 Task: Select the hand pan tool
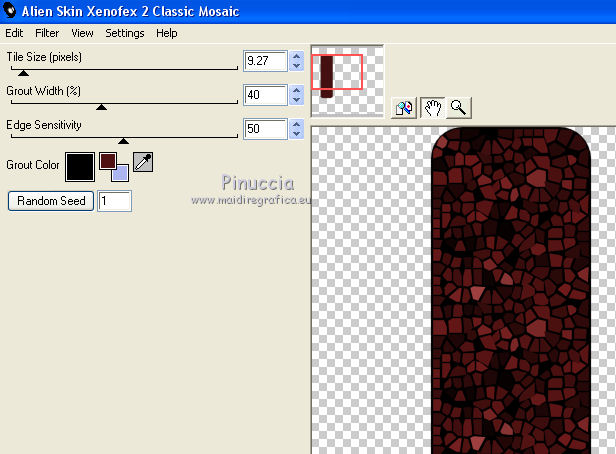tap(433, 108)
